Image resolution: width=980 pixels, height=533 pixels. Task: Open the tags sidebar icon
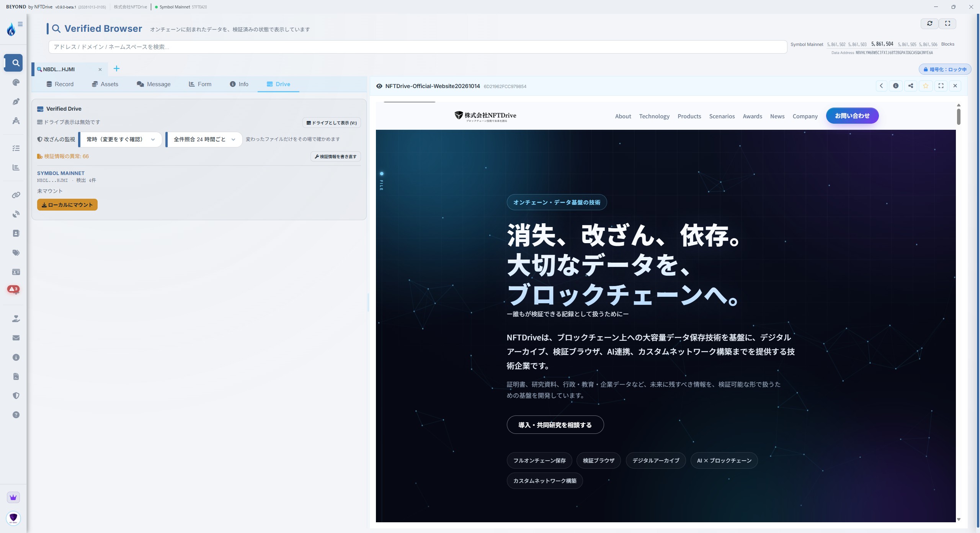[16, 253]
